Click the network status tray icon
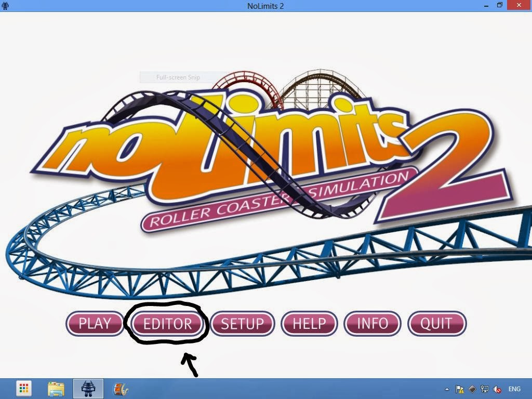This screenshot has width=532, height=399. pos(484,389)
